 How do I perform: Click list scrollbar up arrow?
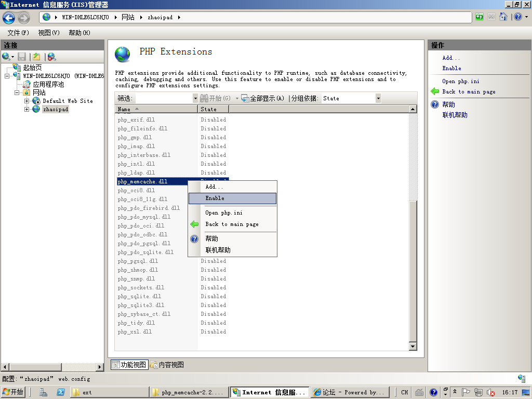coord(413,109)
